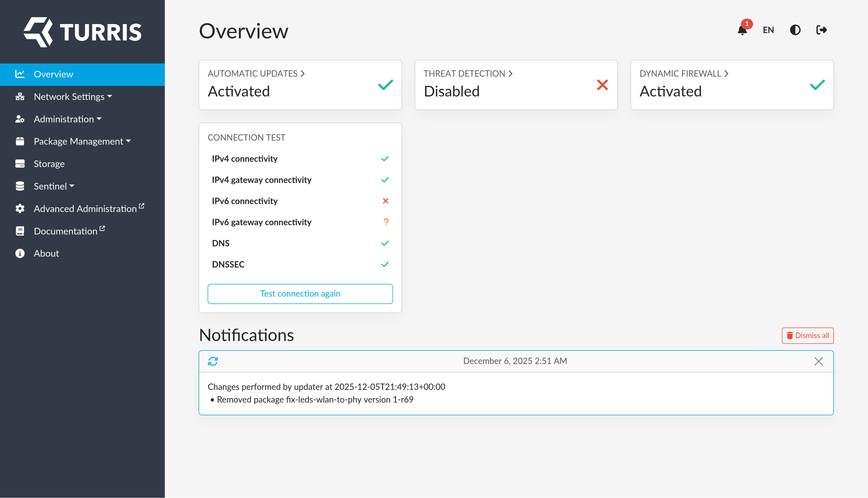Screen dimensions: 868x498
Task: Click the Package Management box icon
Action: coord(20,141)
